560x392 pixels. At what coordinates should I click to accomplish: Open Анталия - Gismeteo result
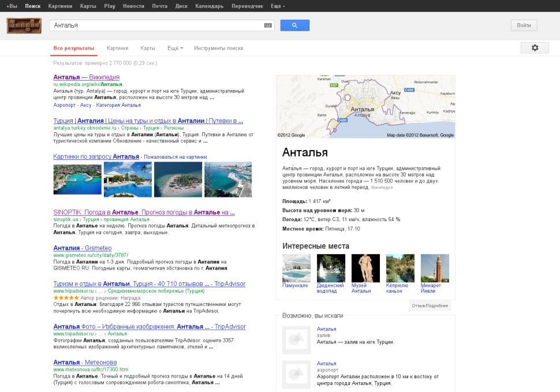(83, 248)
